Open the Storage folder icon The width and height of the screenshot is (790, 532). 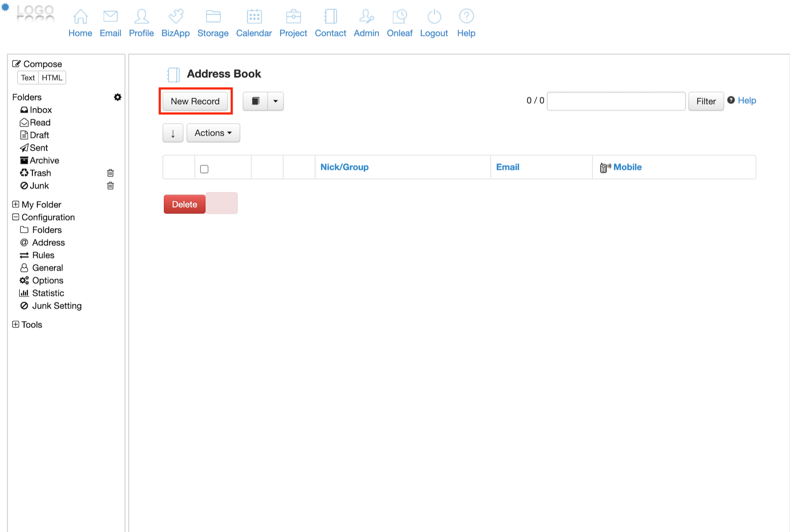click(213, 17)
